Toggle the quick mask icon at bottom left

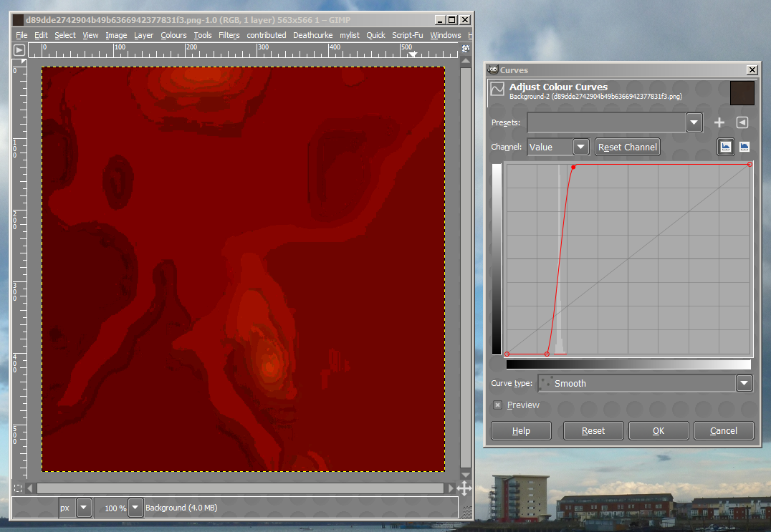click(19, 488)
